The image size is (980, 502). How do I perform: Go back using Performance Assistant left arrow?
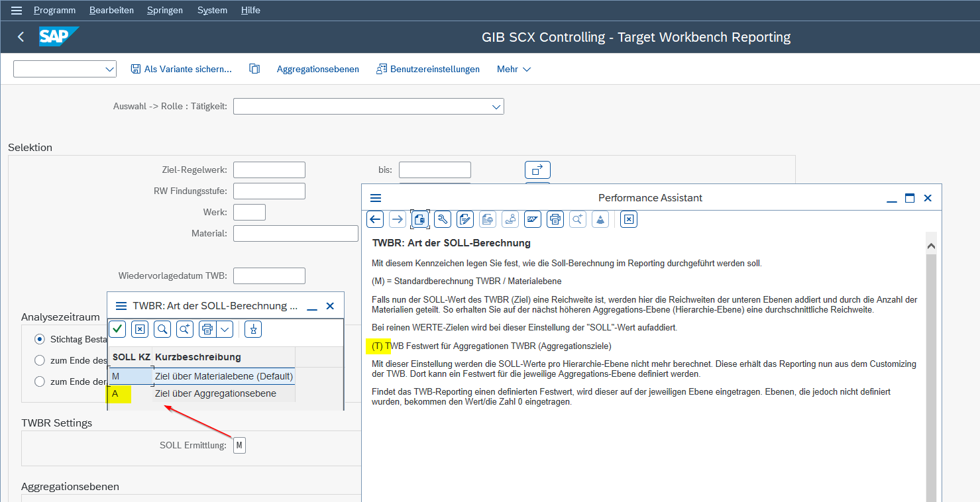375,219
